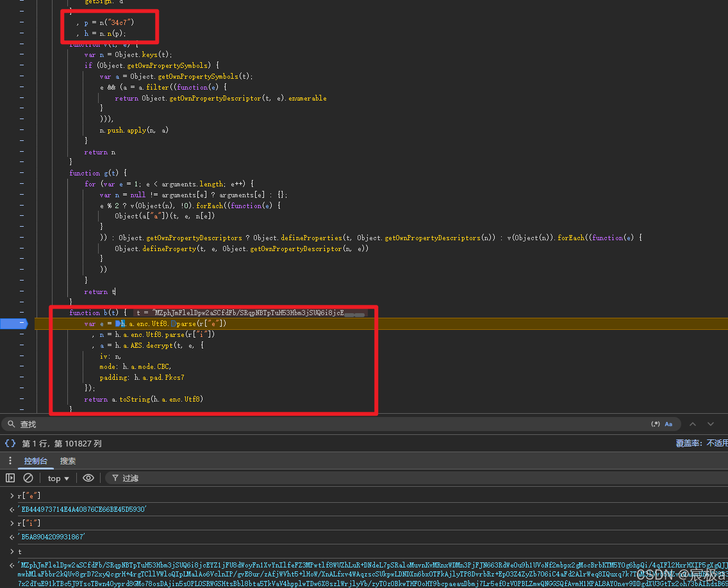Click the arrow beside the t console input

point(12,551)
